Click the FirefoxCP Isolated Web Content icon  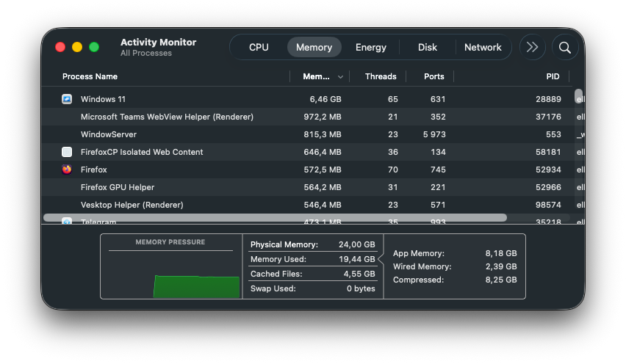click(x=67, y=152)
